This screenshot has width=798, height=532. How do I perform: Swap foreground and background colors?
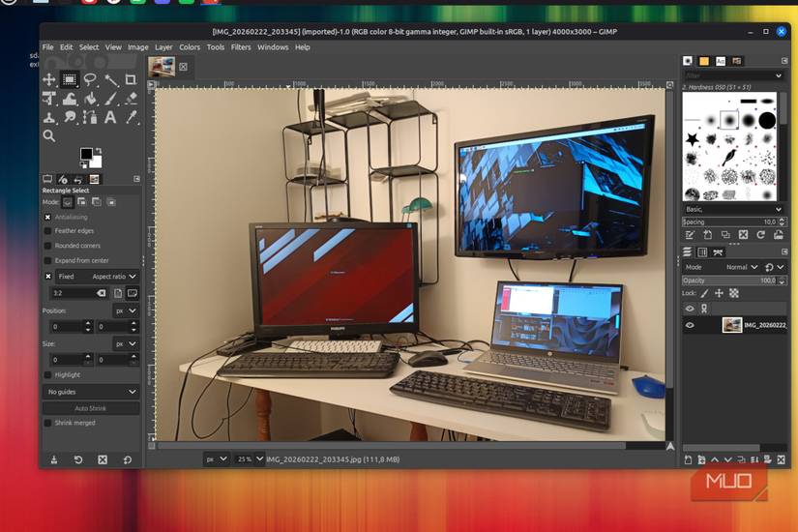pos(99,151)
